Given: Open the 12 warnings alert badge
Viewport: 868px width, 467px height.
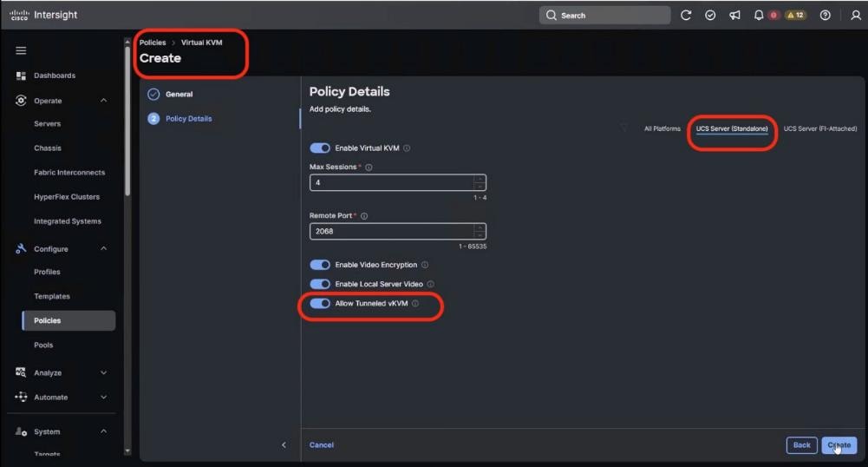Looking at the screenshot, I should (795, 16).
